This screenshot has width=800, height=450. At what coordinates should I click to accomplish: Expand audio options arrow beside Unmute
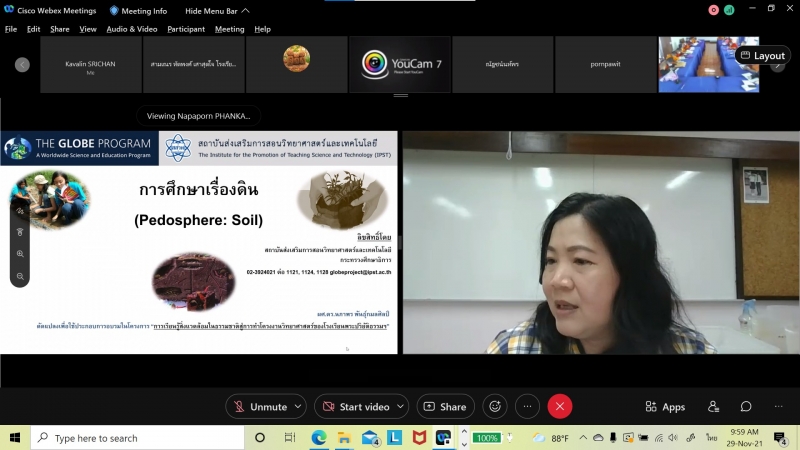pyautogui.click(x=298, y=407)
